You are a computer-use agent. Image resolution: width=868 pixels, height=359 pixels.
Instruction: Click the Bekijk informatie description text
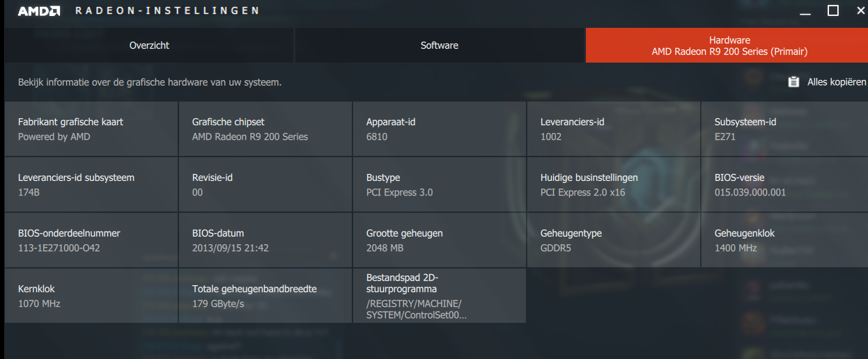150,82
